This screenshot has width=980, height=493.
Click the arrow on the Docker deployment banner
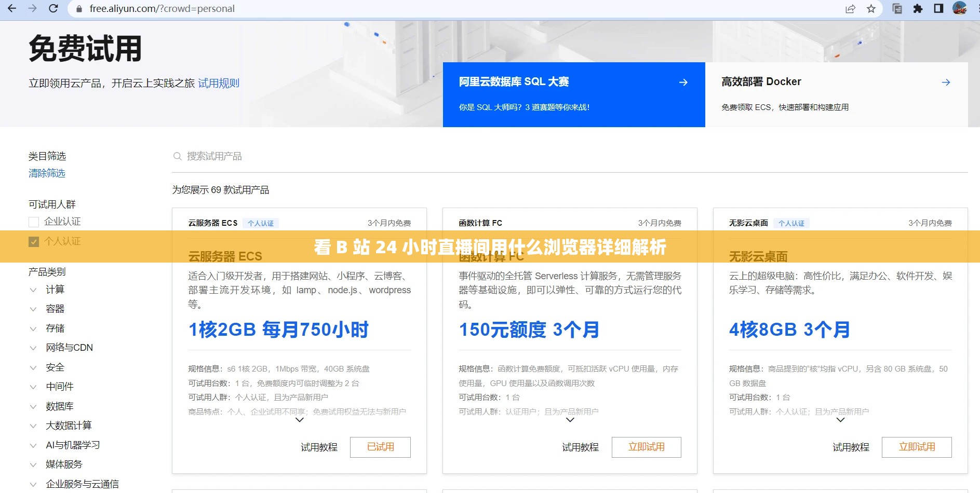pos(946,83)
